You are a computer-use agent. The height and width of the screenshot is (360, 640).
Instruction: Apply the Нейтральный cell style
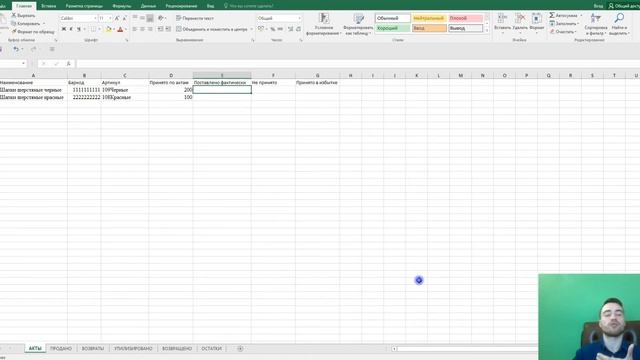(x=429, y=18)
